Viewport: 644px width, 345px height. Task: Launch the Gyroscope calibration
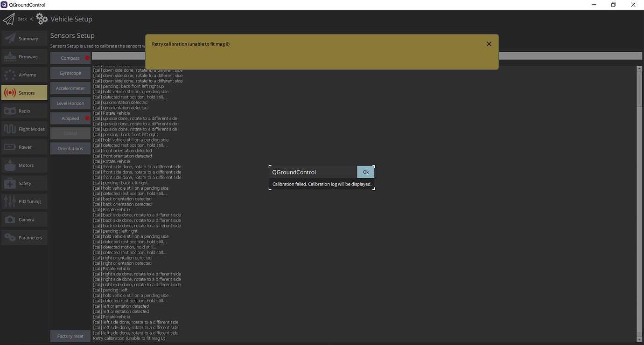(x=70, y=73)
